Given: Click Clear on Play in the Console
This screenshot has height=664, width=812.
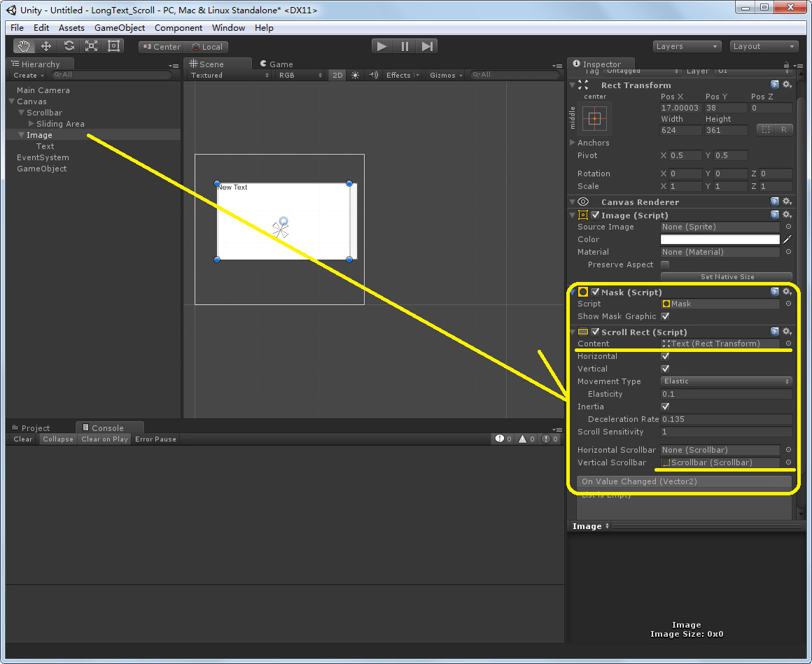Looking at the screenshot, I should point(104,439).
